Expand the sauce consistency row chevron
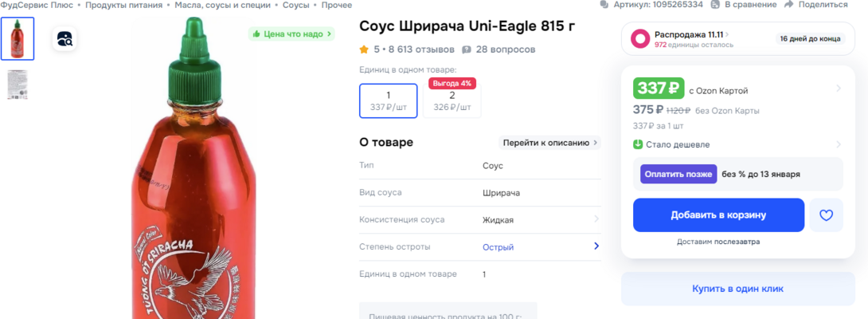 point(596,219)
